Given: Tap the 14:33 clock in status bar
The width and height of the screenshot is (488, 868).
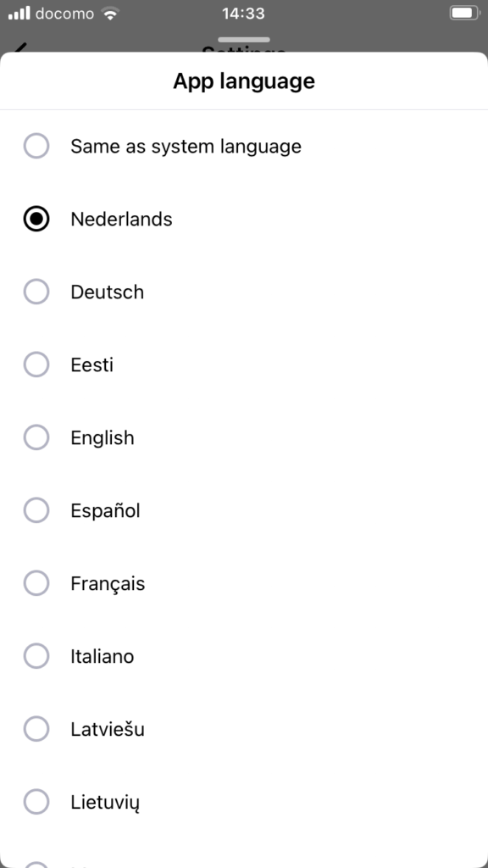Looking at the screenshot, I should click(x=243, y=14).
